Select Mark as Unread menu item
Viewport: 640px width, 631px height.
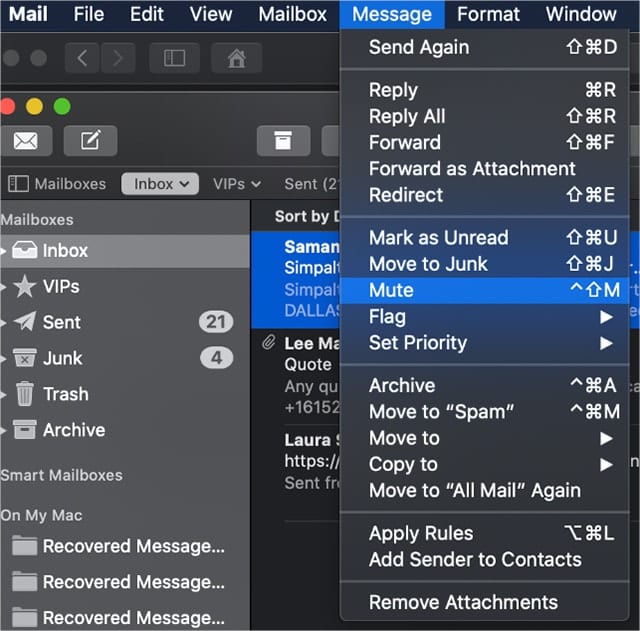[x=438, y=238]
